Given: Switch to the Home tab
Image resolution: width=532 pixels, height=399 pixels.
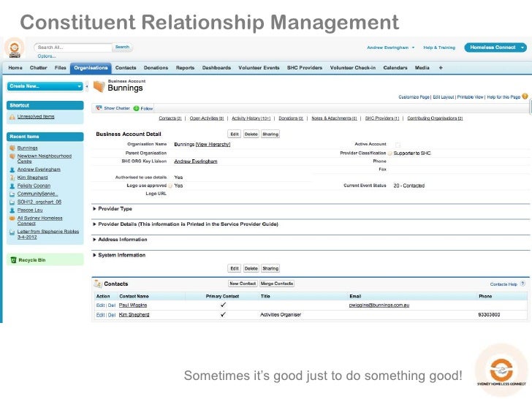Looking at the screenshot, I should point(15,68).
